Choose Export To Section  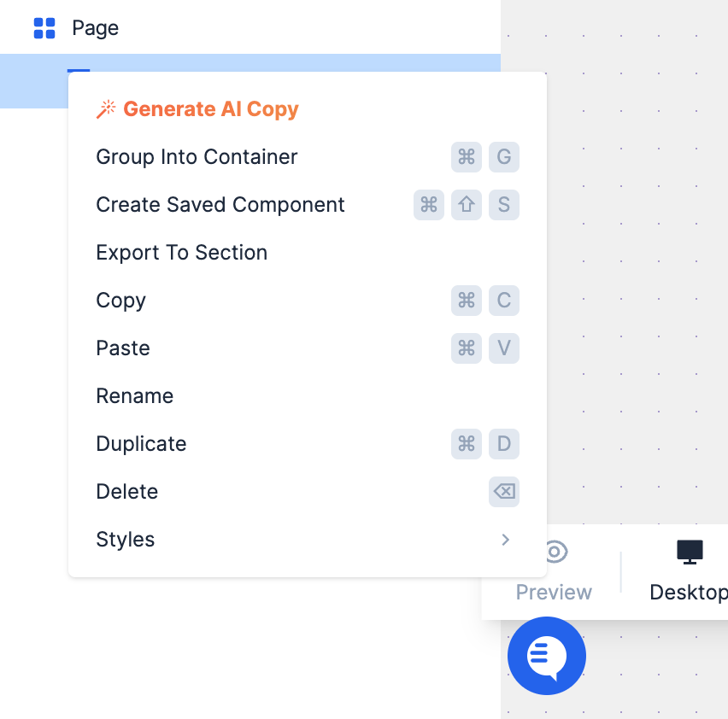click(x=181, y=253)
